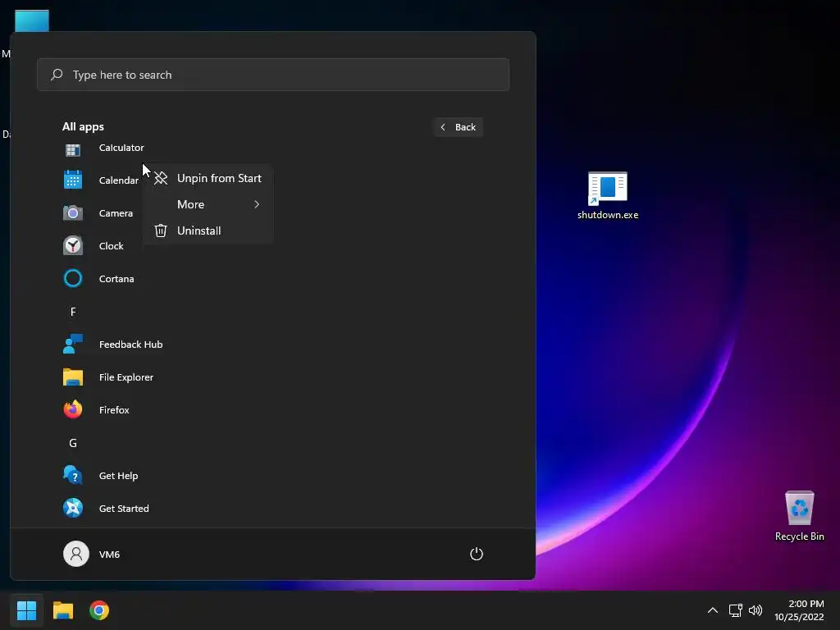Image resolution: width=840 pixels, height=630 pixels.
Task: Choose Unpin from Start in context menu
Action: click(x=208, y=178)
